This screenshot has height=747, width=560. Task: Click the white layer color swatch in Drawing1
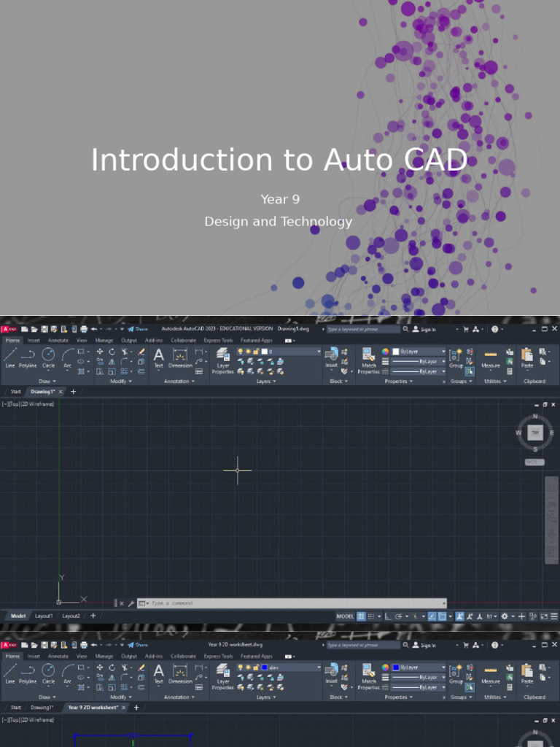pos(264,352)
